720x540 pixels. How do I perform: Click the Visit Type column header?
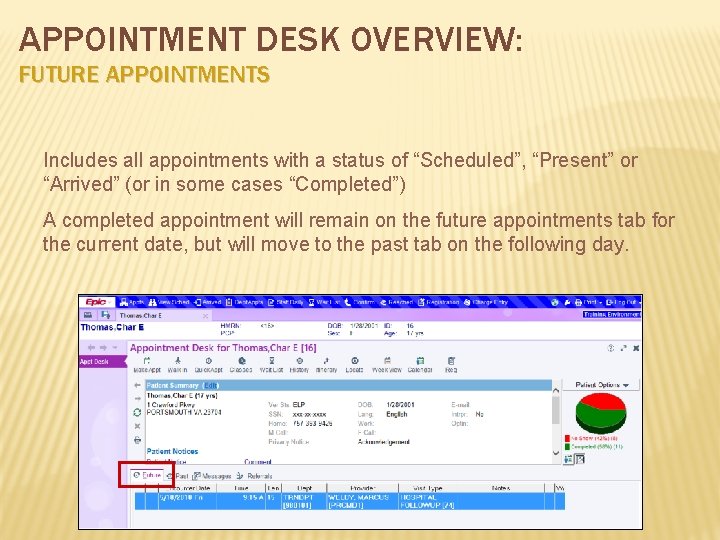pyautogui.click(x=428, y=488)
